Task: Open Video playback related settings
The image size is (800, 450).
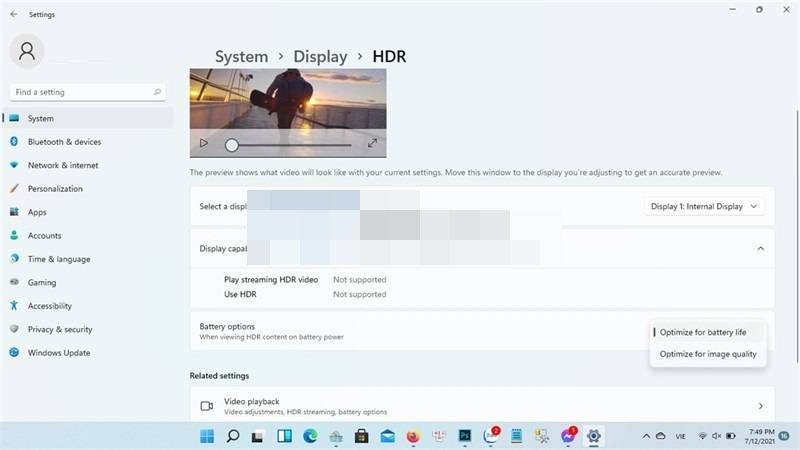Action: (482, 406)
